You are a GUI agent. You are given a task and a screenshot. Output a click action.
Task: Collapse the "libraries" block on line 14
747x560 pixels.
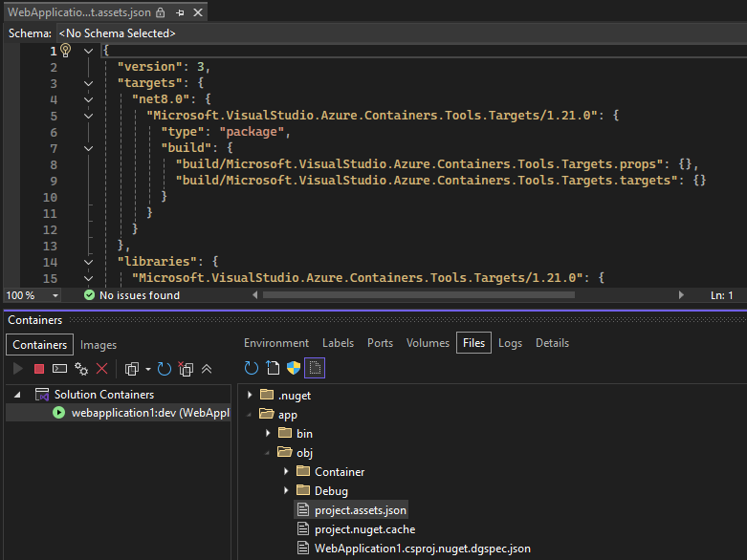[89, 262]
